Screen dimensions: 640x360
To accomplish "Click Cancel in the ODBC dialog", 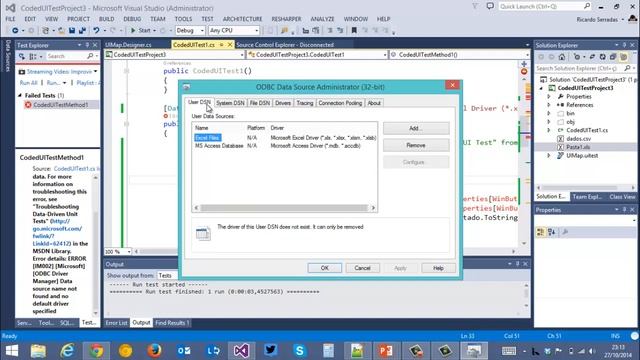I will [x=362, y=268].
